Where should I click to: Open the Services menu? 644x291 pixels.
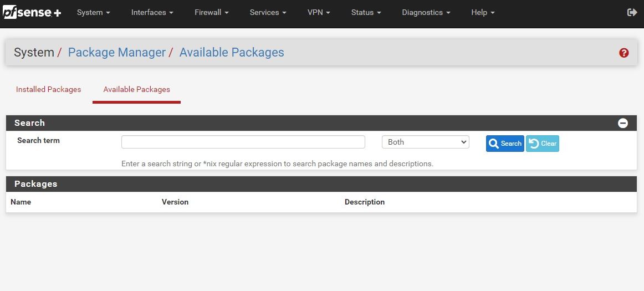point(268,12)
